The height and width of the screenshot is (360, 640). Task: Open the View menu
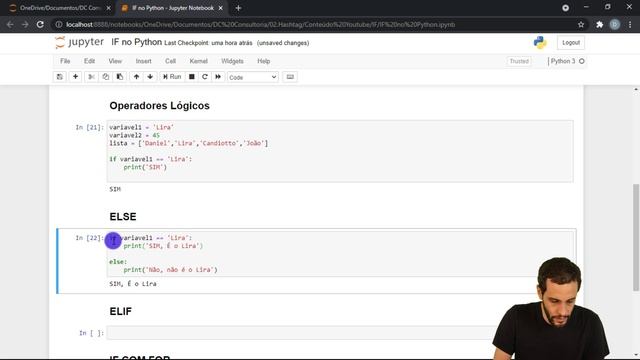coord(115,61)
